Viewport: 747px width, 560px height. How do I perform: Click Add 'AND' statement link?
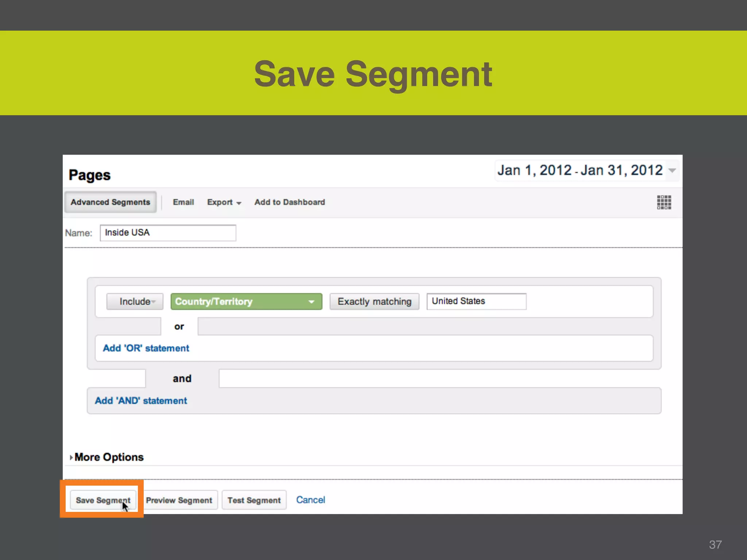coord(141,401)
